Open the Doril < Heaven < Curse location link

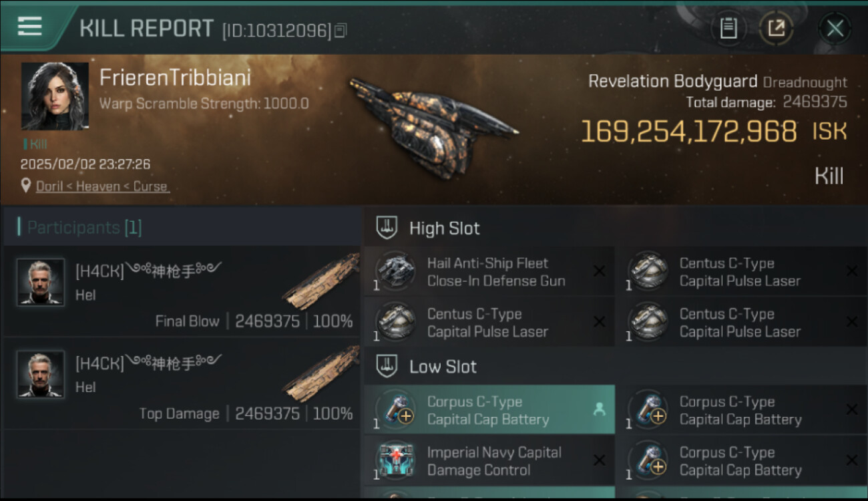[x=102, y=186]
